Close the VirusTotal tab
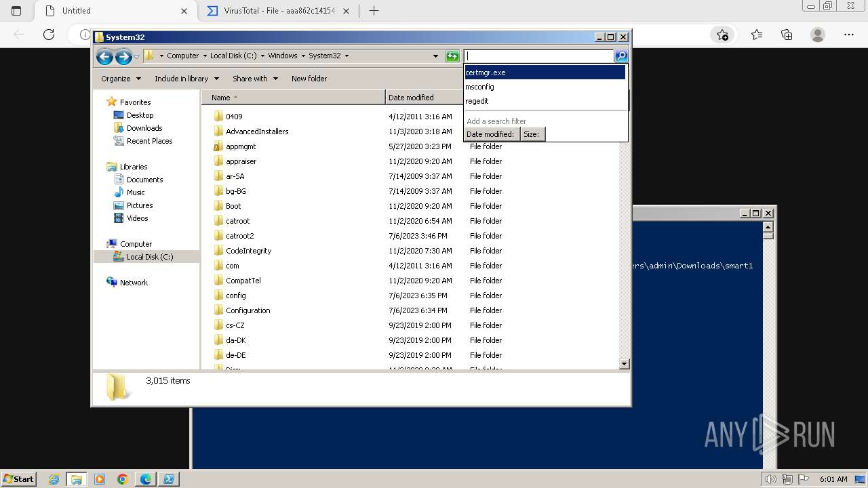868x488 pixels. pos(347,11)
